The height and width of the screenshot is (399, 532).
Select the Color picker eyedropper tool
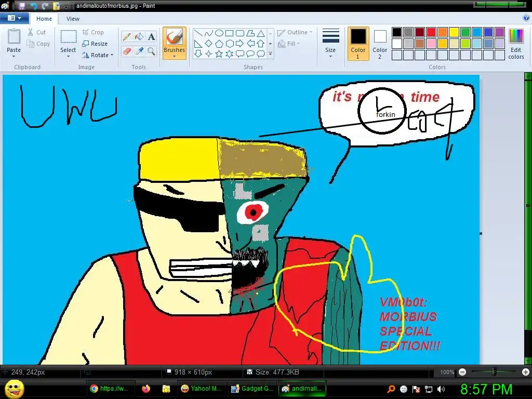coord(139,51)
